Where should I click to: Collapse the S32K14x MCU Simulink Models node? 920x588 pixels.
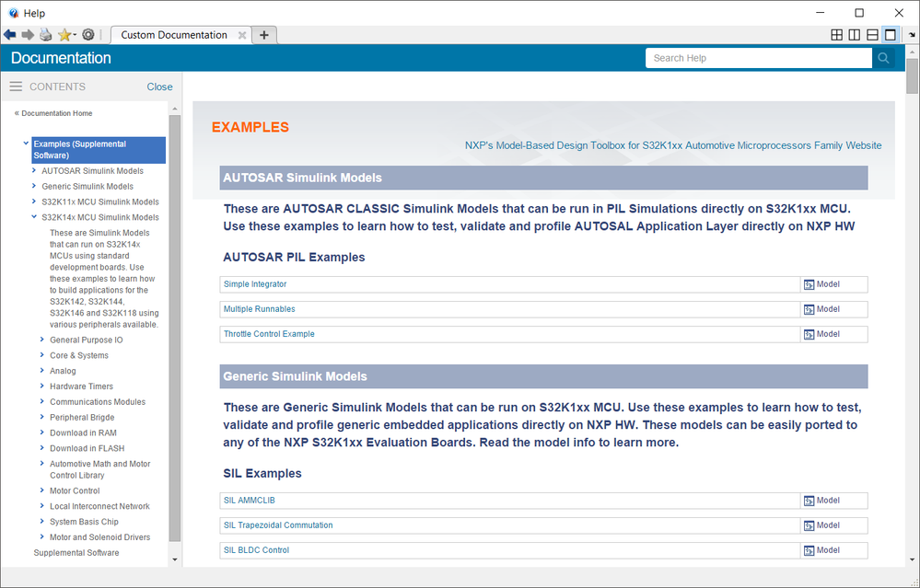(34, 217)
